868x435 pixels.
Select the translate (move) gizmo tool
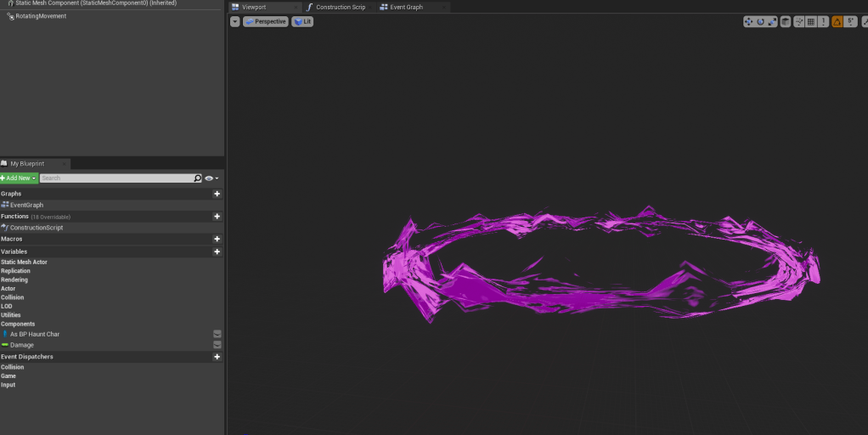749,22
